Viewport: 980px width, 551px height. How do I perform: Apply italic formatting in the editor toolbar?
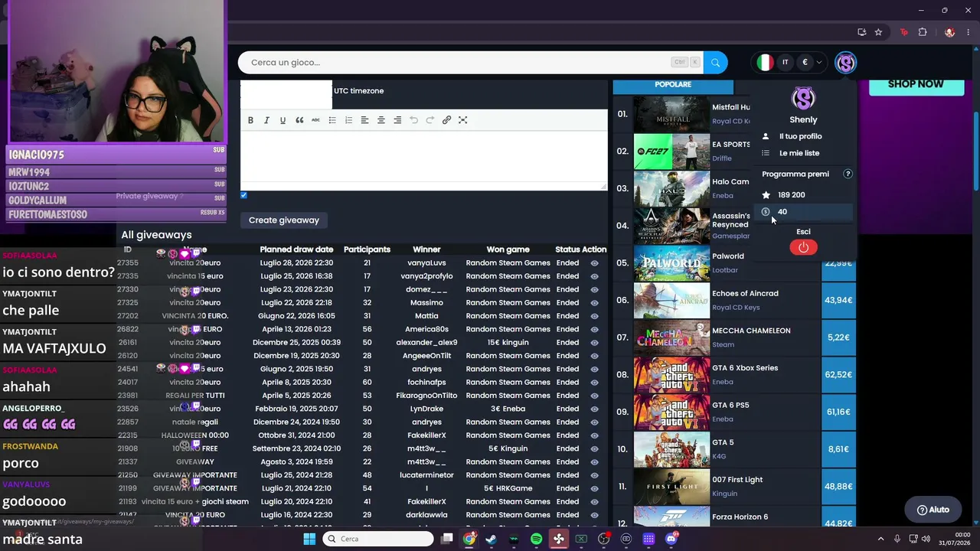point(266,120)
